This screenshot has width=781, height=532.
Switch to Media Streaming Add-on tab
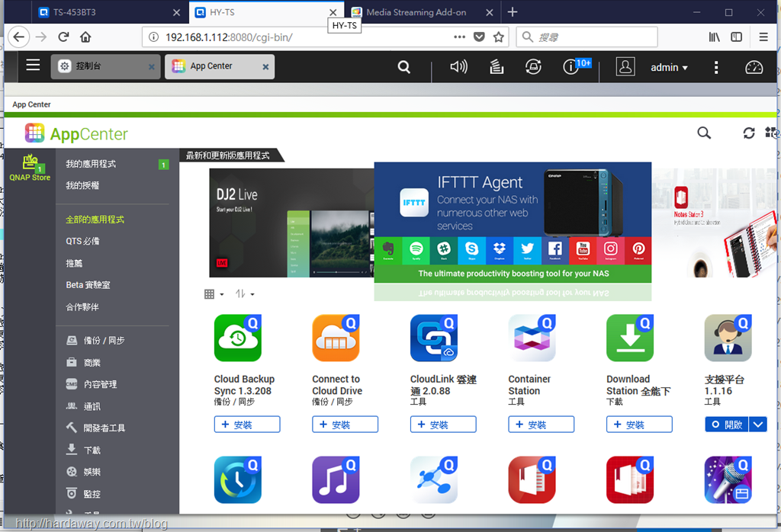pos(423,12)
